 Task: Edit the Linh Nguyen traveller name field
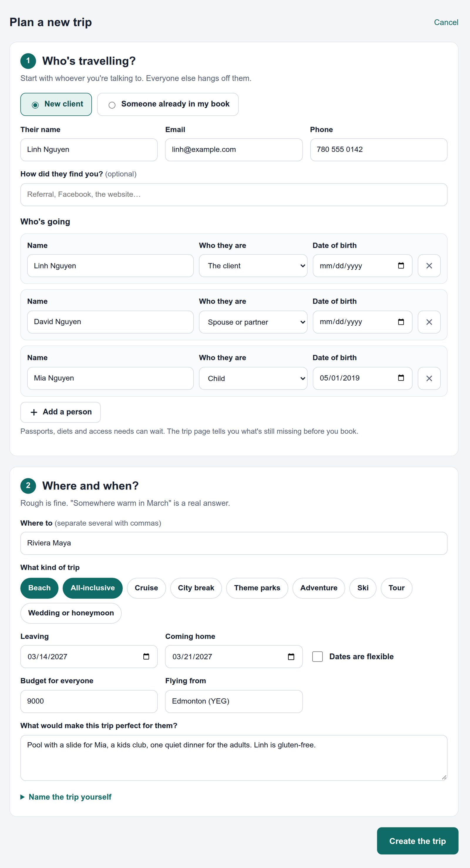110,266
